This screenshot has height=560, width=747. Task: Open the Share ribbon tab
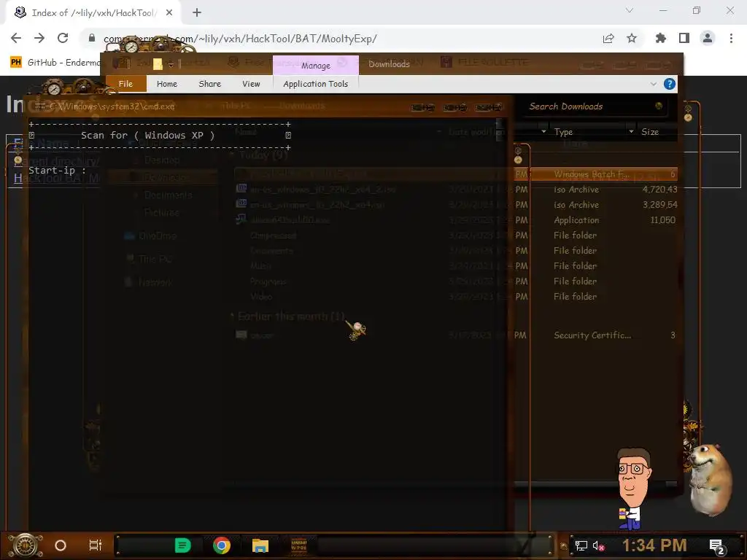point(209,84)
